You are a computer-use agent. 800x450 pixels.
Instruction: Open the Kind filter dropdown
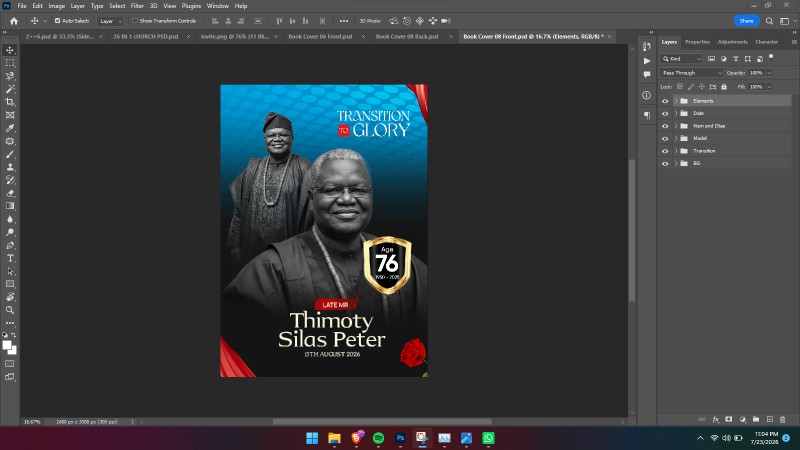[x=682, y=59]
